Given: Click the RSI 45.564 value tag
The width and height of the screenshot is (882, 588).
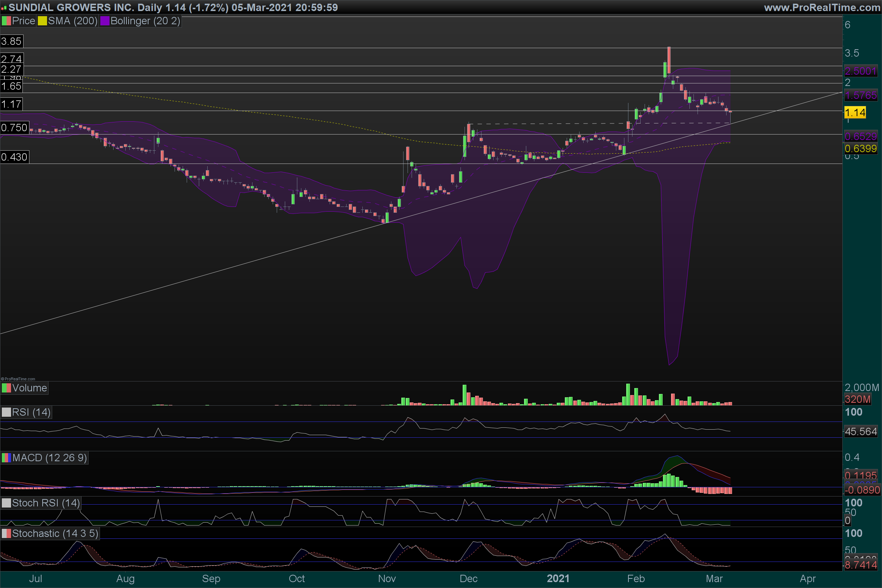Looking at the screenshot, I should tap(861, 431).
